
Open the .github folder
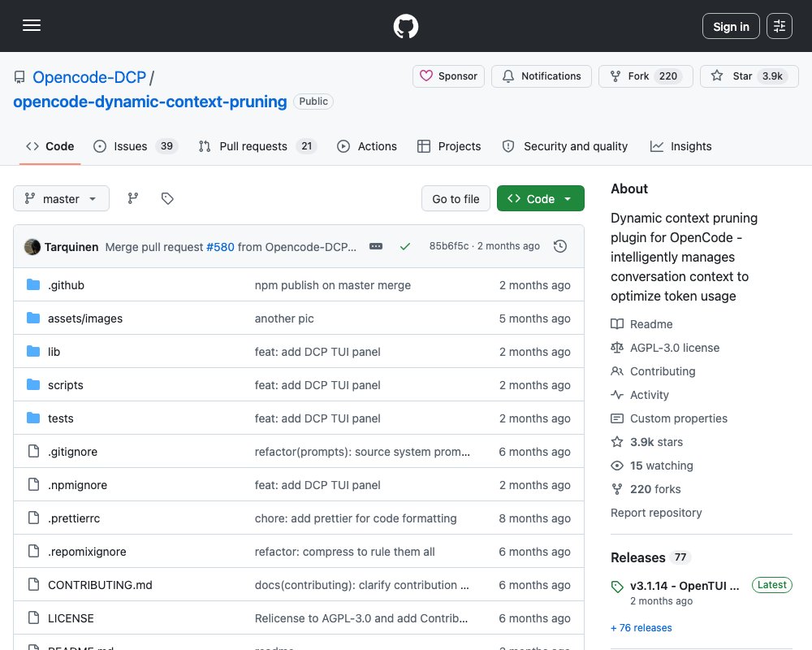click(67, 285)
